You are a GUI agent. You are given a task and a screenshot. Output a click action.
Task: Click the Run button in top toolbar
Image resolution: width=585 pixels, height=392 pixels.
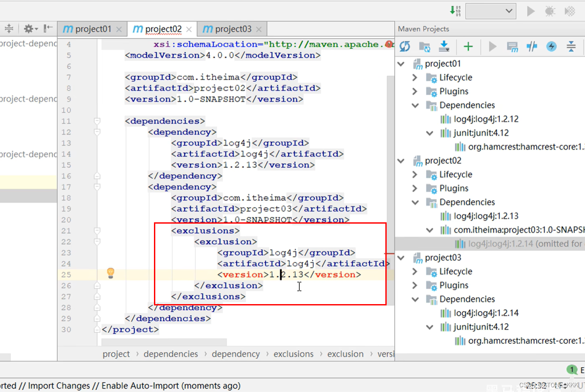pyautogui.click(x=531, y=11)
